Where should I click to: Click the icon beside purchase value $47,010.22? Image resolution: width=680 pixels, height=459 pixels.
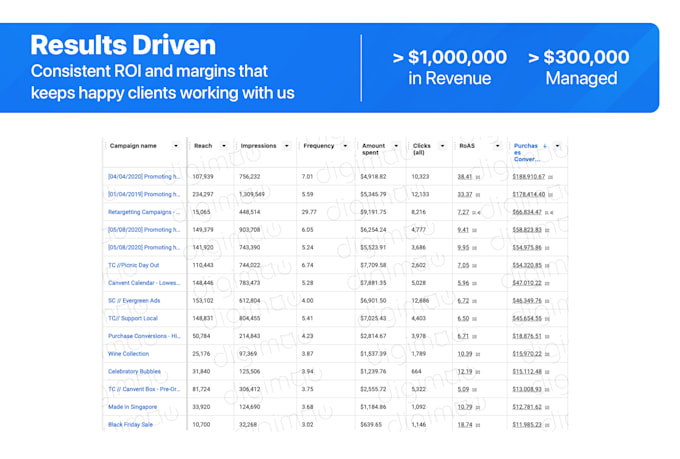click(547, 283)
